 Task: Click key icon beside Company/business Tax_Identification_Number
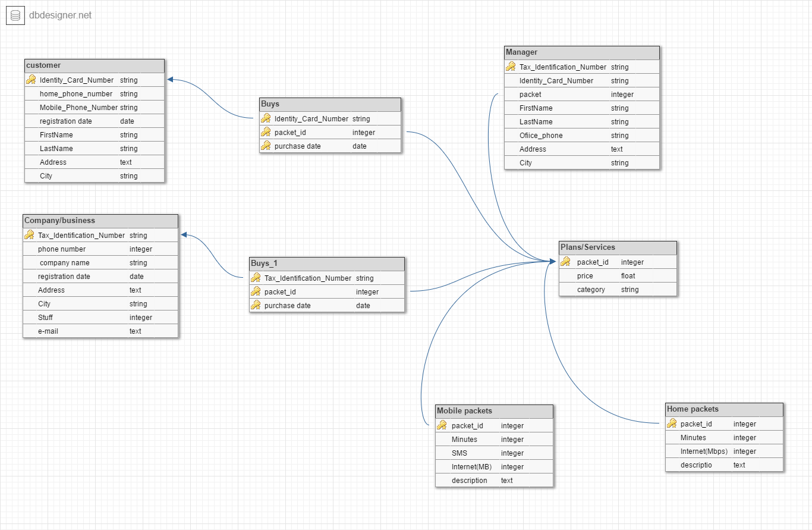pos(29,235)
